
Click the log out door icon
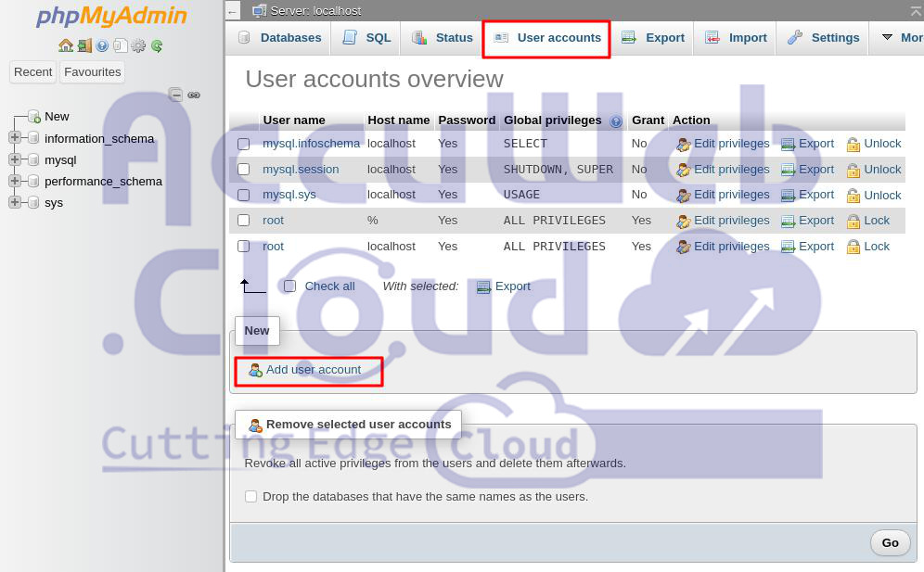coord(84,46)
